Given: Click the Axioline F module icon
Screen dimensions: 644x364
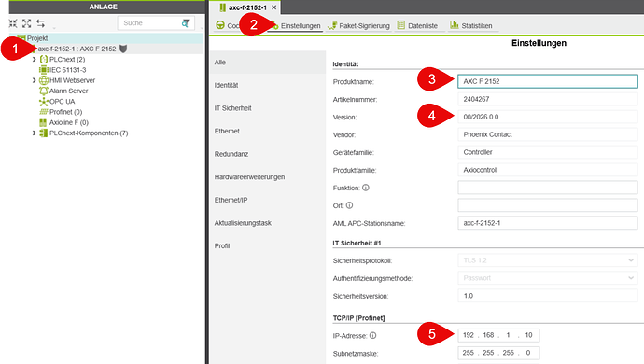Looking at the screenshot, I should point(43,122).
